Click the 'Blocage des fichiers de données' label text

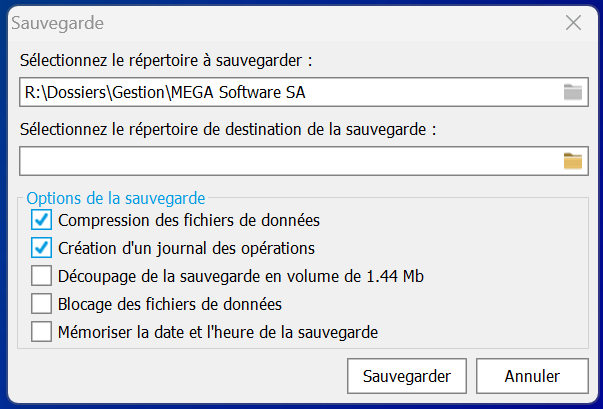pyautogui.click(x=170, y=303)
